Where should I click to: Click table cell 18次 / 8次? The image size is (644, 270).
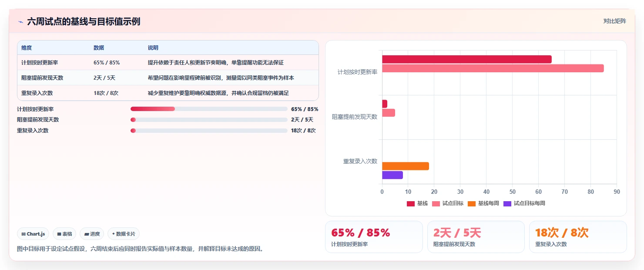(106, 93)
